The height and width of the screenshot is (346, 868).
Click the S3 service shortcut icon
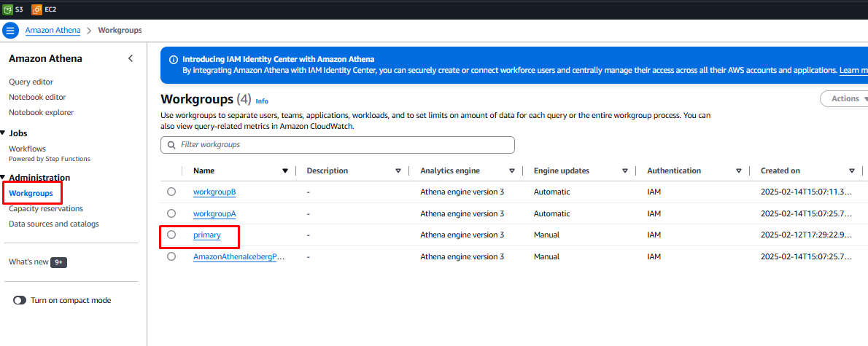pos(8,9)
